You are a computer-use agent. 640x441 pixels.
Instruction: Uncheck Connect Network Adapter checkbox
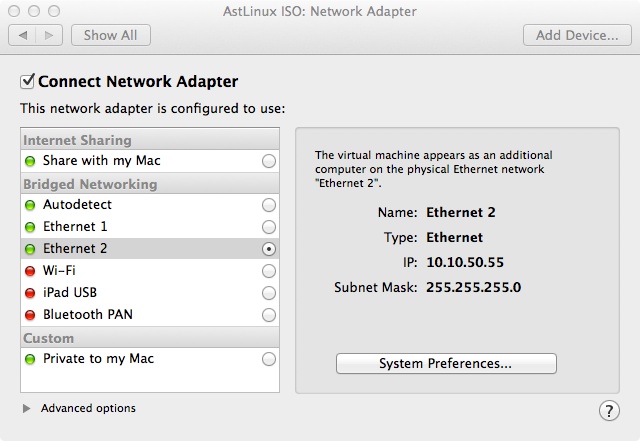(27, 81)
